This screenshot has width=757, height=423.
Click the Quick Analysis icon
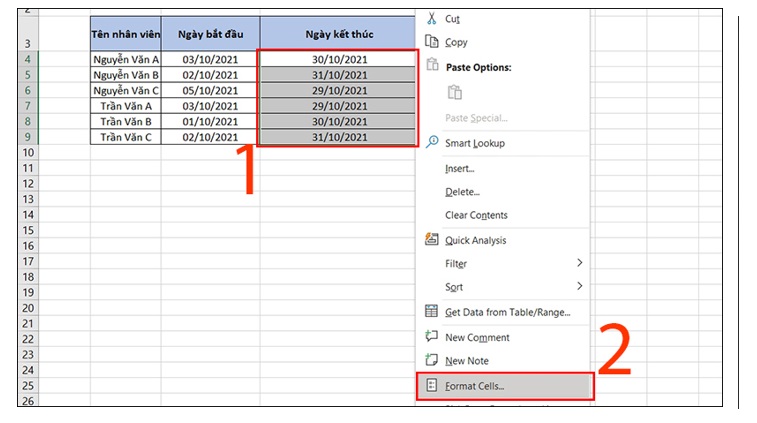[x=432, y=240]
